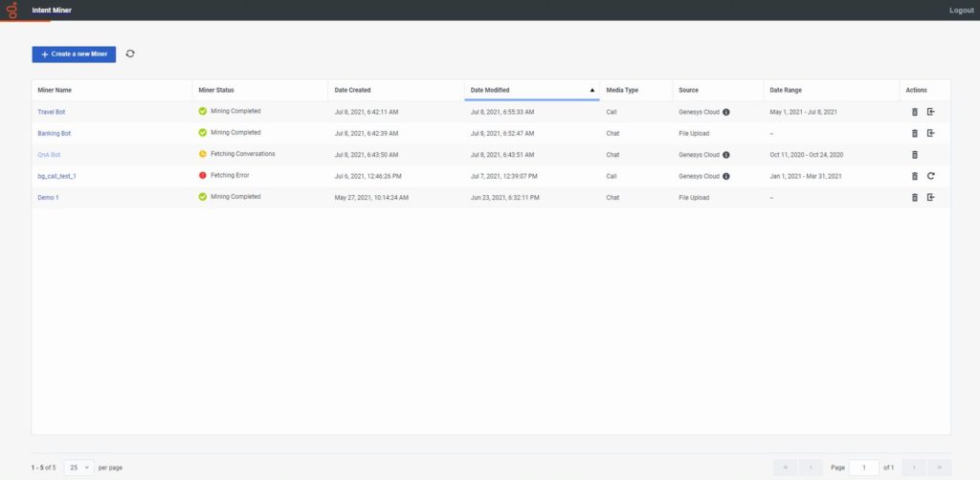Open the 25 per page dropdown

click(x=78, y=467)
